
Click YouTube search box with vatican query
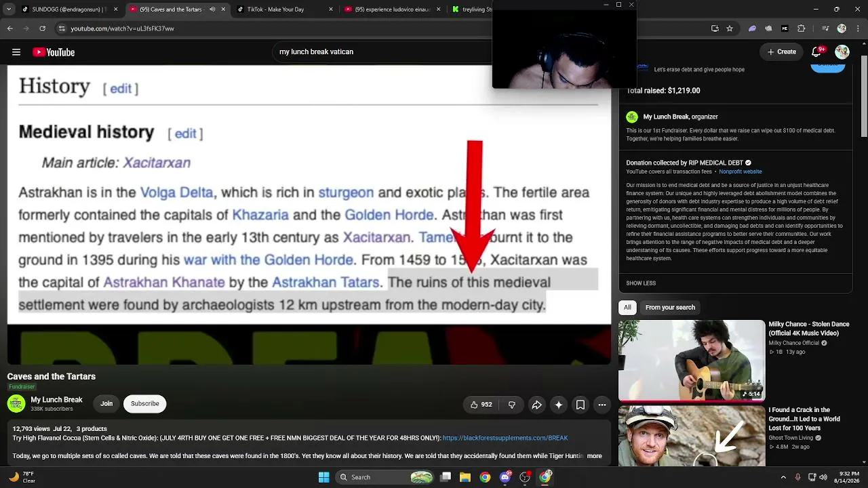(x=383, y=52)
